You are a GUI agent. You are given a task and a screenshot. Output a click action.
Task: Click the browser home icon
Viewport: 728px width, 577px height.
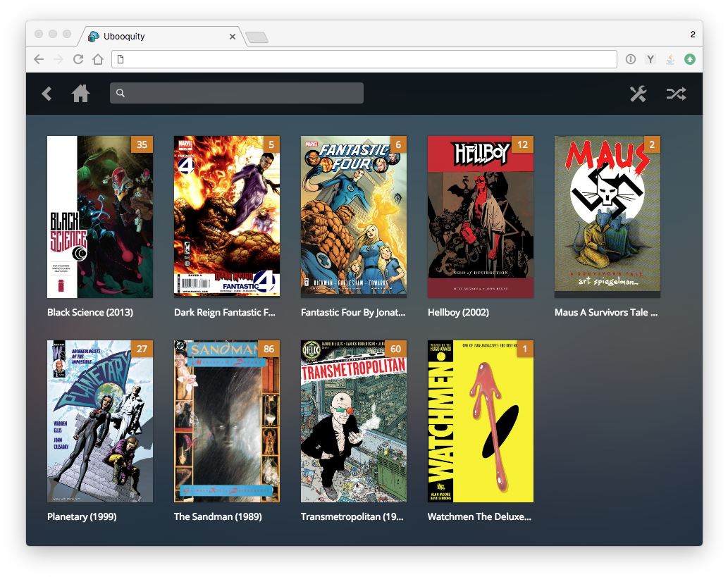pyautogui.click(x=97, y=59)
